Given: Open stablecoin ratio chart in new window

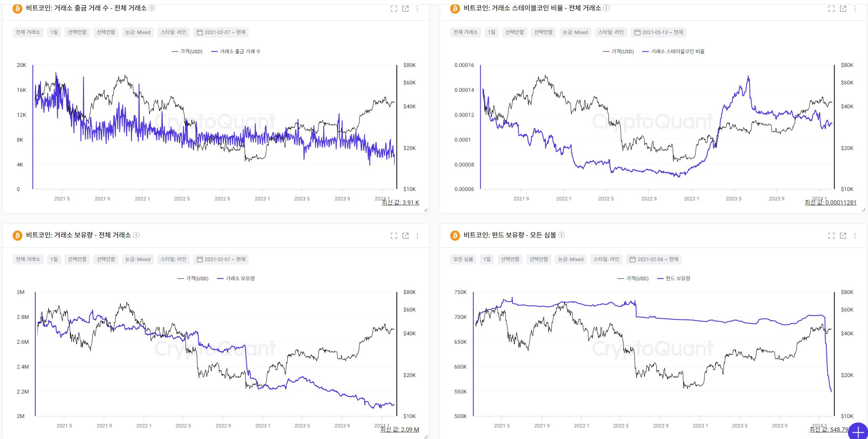Looking at the screenshot, I should pos(843,9).
